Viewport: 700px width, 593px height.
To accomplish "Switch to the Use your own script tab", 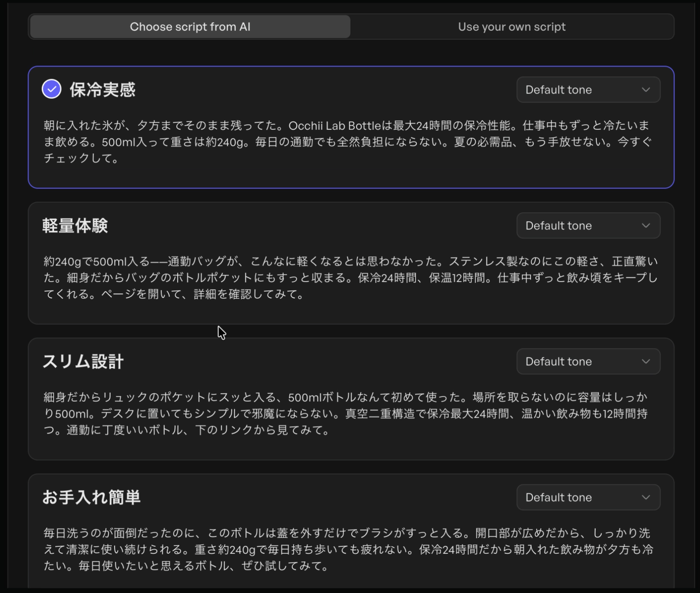I will [512, 27].
